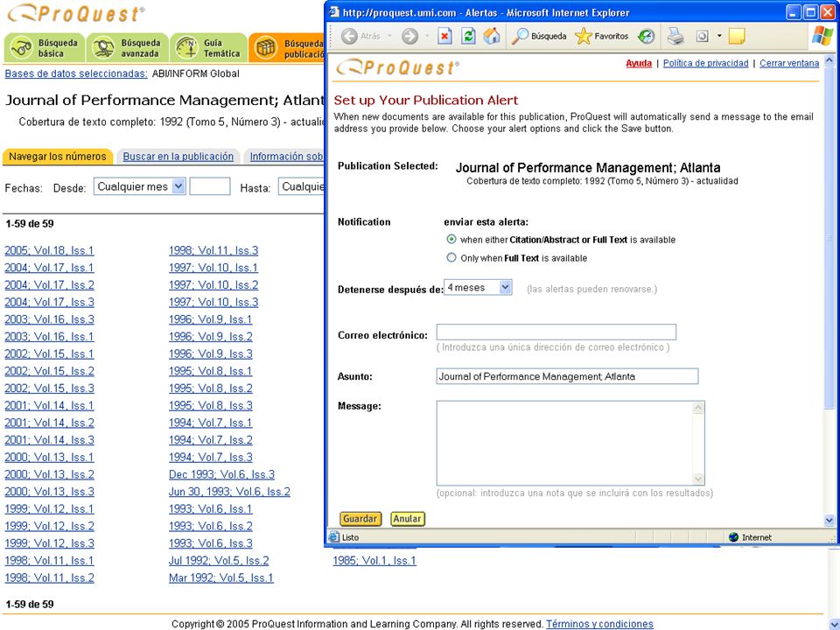Click the Refresh icon in IE toolbar
This screenshot has width=840, height=630.
(469, 36)
